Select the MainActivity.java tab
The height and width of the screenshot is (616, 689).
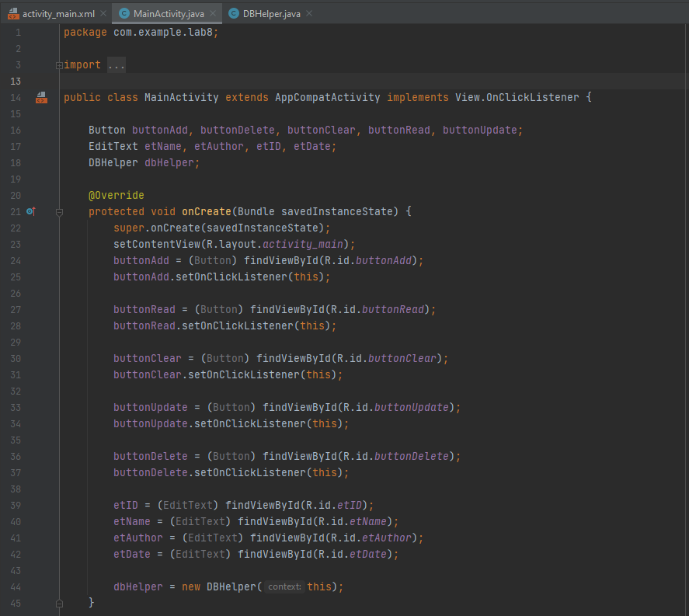[x=169, y=14]
